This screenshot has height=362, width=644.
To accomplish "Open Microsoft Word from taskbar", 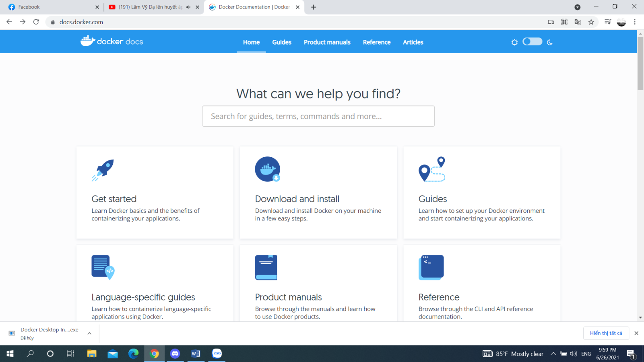I will [x=196, y=354].
